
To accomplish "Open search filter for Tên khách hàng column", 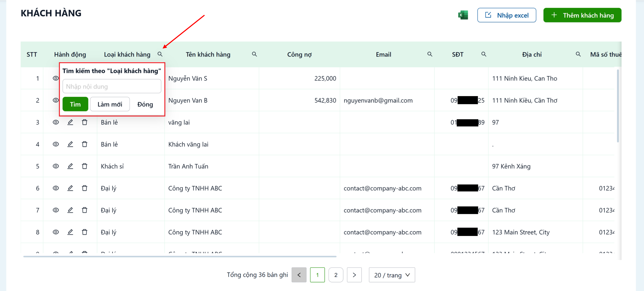I will tap(254, 54).
